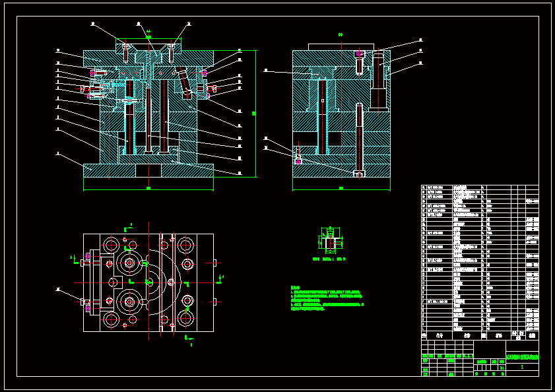Pick the small green dimensioned detail view
This screenshot has height=392, width=555.
click(331, 240)
